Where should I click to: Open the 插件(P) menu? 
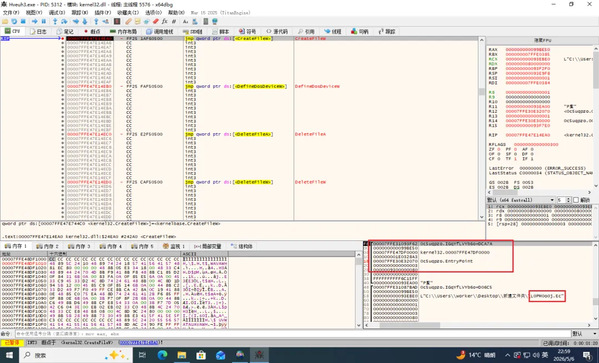tap(103, 13)
